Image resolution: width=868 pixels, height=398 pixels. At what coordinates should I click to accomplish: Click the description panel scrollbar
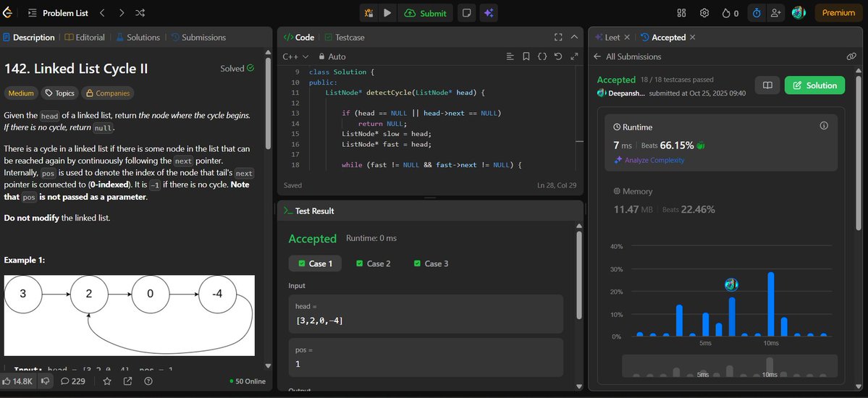tap(269, 103)
